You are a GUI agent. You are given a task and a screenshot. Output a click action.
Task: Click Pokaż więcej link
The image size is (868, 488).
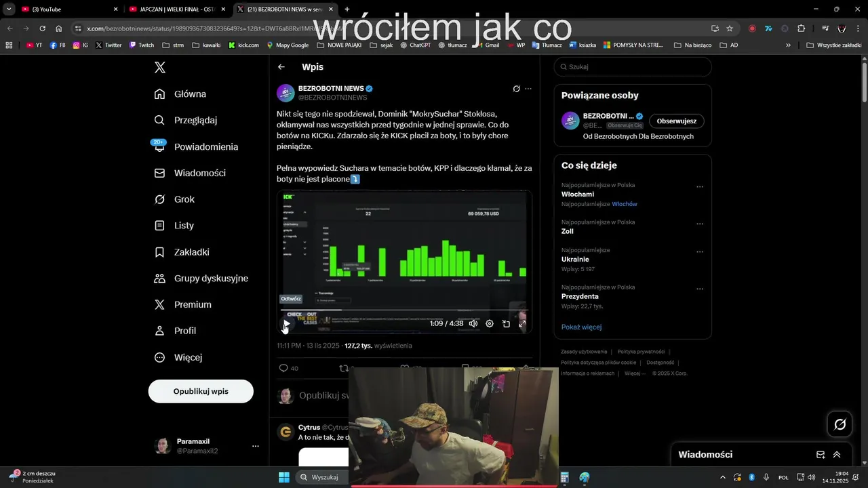[x=581, y=327]
